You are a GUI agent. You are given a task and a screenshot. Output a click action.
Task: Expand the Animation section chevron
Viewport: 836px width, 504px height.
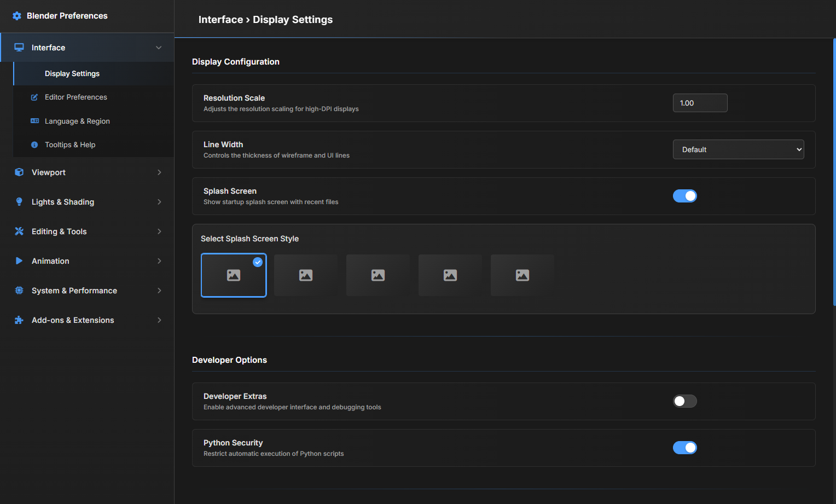coord(159,261)
